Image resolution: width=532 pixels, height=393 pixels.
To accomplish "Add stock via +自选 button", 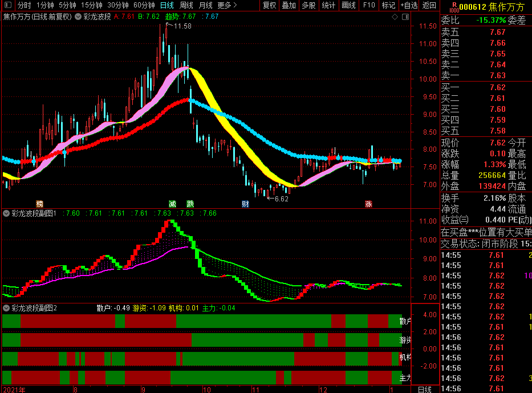I will (409, 5).
